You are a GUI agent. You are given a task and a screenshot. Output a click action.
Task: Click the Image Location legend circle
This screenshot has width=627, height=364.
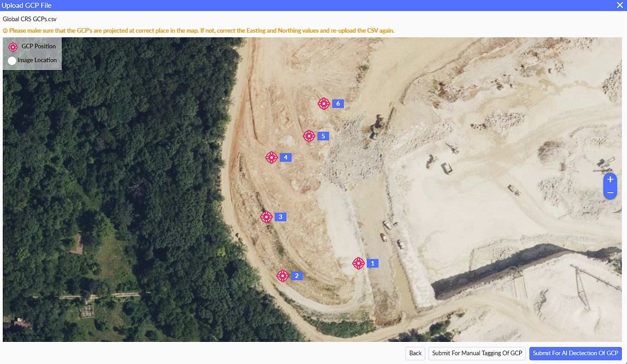[x=12, y=61]
